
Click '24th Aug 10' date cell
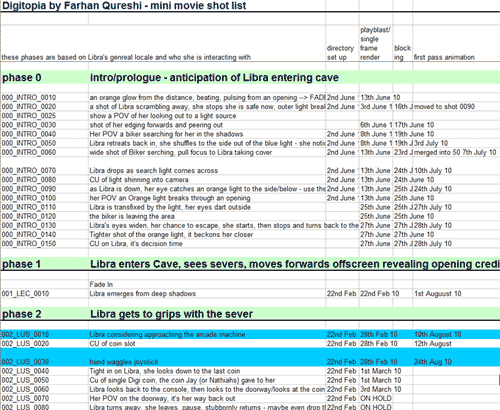click(x=433, y=362)
